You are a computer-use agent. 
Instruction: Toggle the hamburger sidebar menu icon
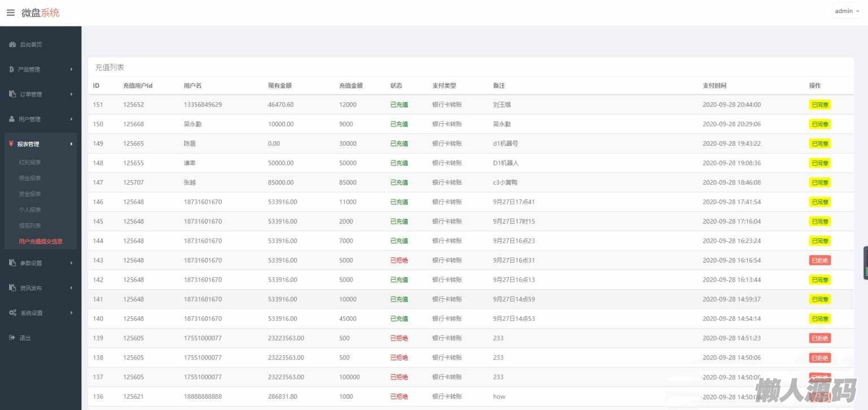tap(10, 12)
